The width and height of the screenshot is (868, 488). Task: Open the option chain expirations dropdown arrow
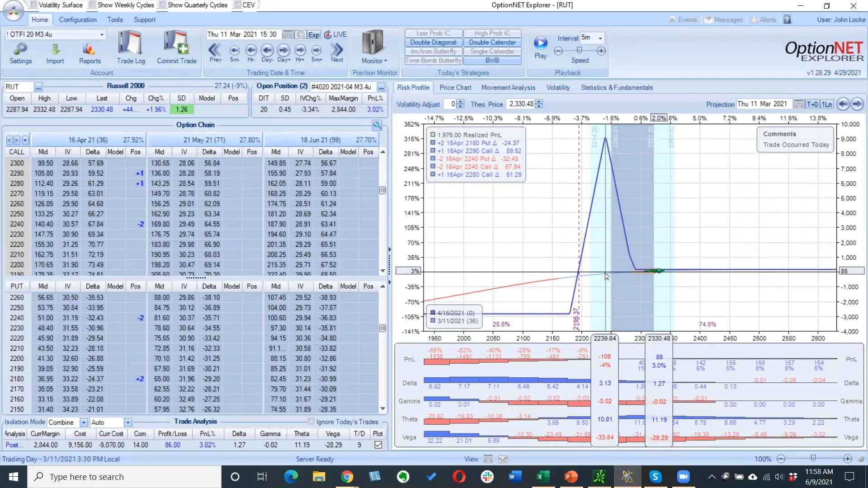point(25,140)
